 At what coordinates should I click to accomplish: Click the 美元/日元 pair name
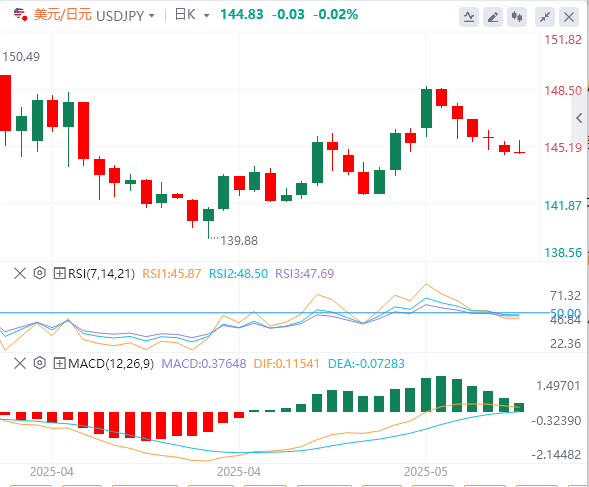pyautogui.click(x=63, y=15)
